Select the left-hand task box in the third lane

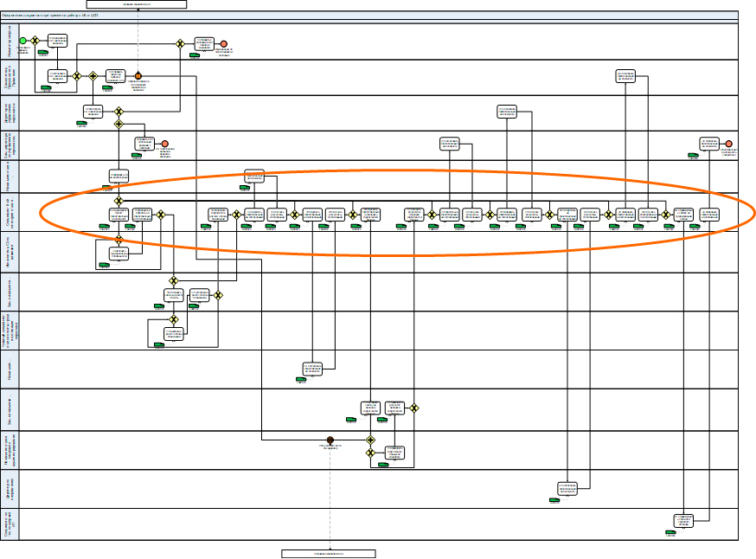click(x=93, y=112)
